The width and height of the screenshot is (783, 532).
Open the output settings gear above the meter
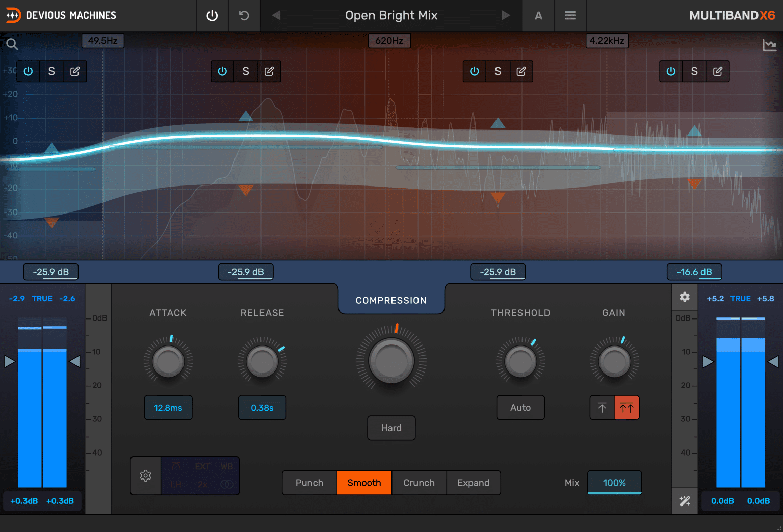(685, 297)
